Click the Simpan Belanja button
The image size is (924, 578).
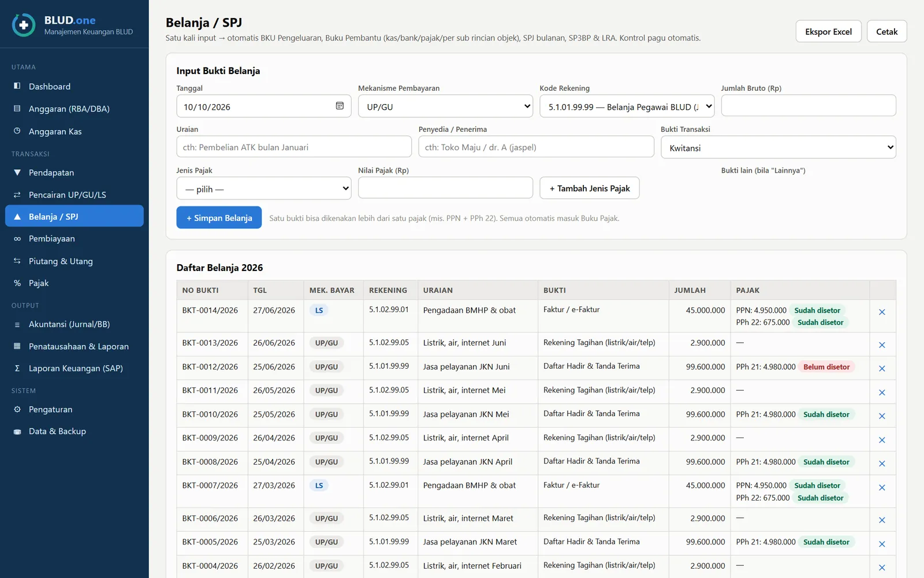pos(219,217)
